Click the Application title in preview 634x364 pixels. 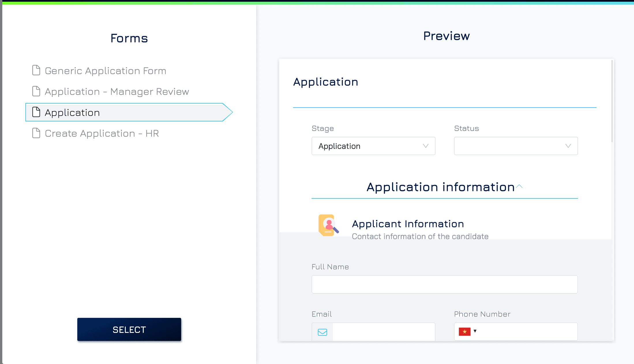[x=326, y=82]
